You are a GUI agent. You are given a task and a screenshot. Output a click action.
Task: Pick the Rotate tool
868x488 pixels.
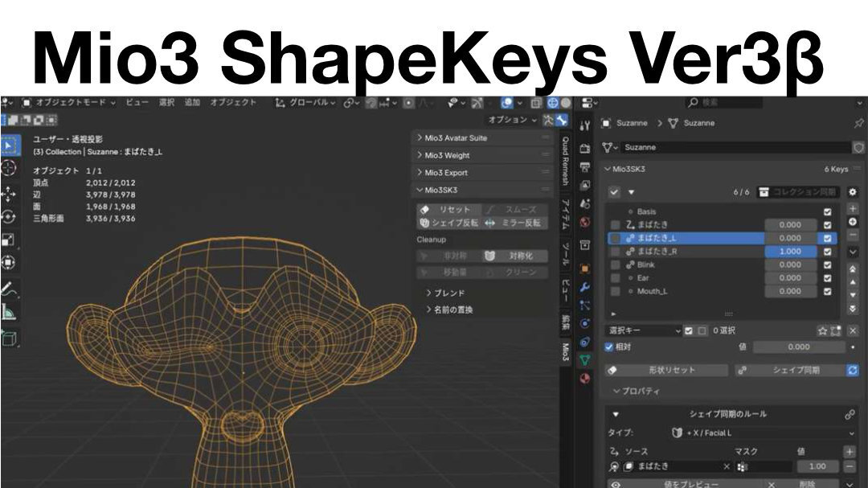point(10,217)
